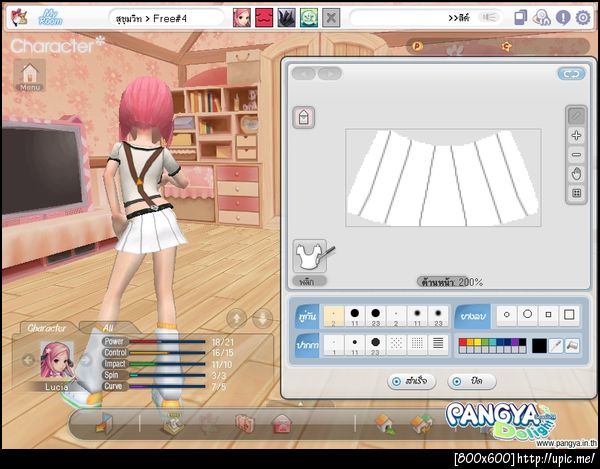Click the gray X slot on top bar

coord(331,18)
